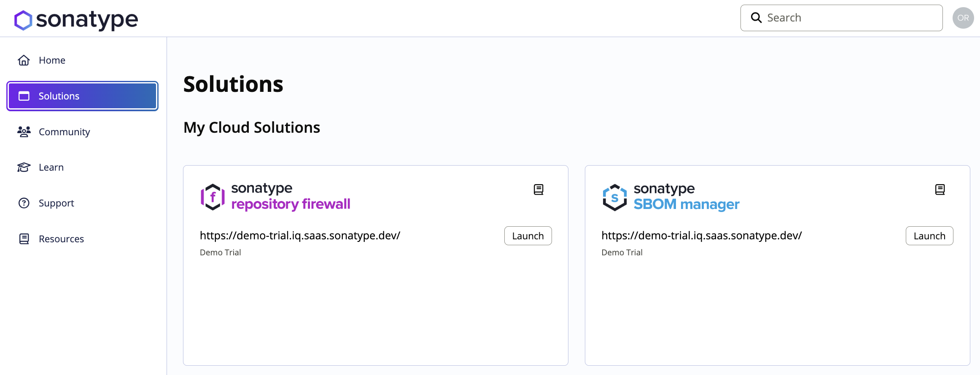This screenshot has height=375, width=980.
Task: Click the repository firewall hexagon logo
Action: pos(213,197)
